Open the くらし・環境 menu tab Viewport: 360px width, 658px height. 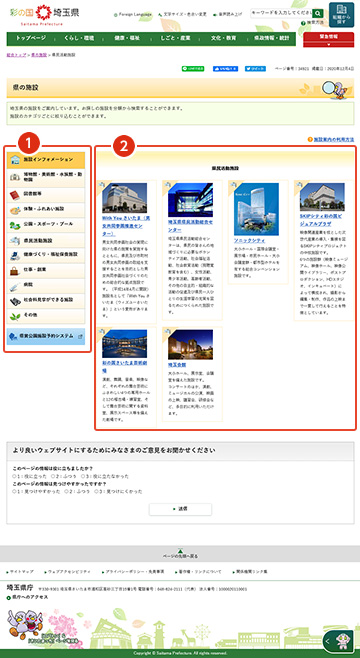pyautogui.click(x=79, y=38)
